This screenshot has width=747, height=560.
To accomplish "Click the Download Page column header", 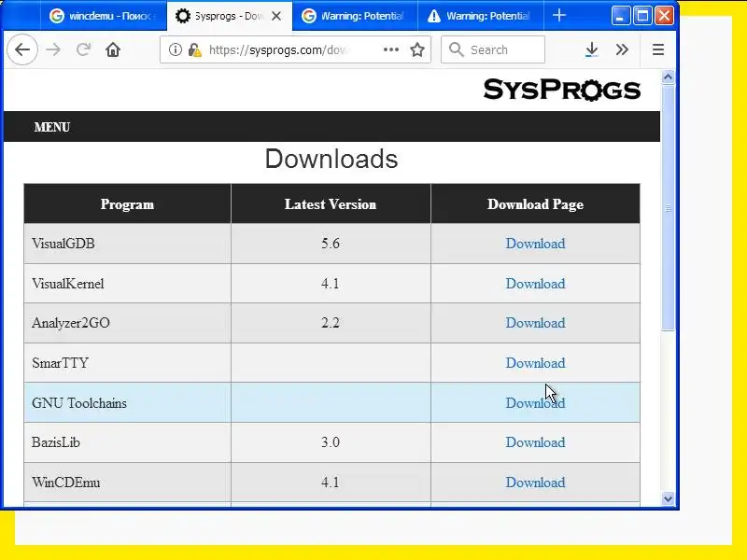I will tap(535, 203).
